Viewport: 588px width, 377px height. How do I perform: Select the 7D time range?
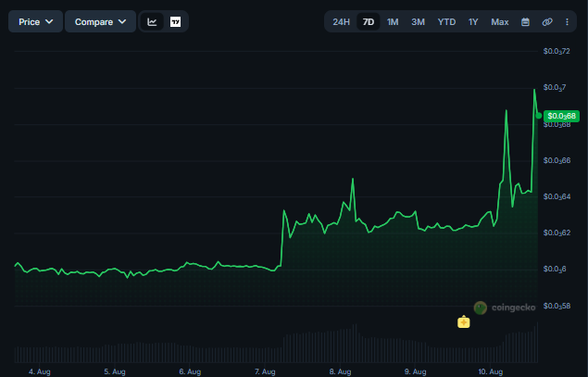369,21
